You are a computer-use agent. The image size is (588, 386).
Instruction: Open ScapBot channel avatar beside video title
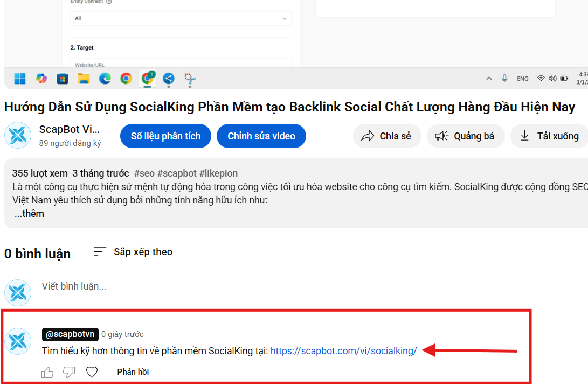click(x=18, y=135)
